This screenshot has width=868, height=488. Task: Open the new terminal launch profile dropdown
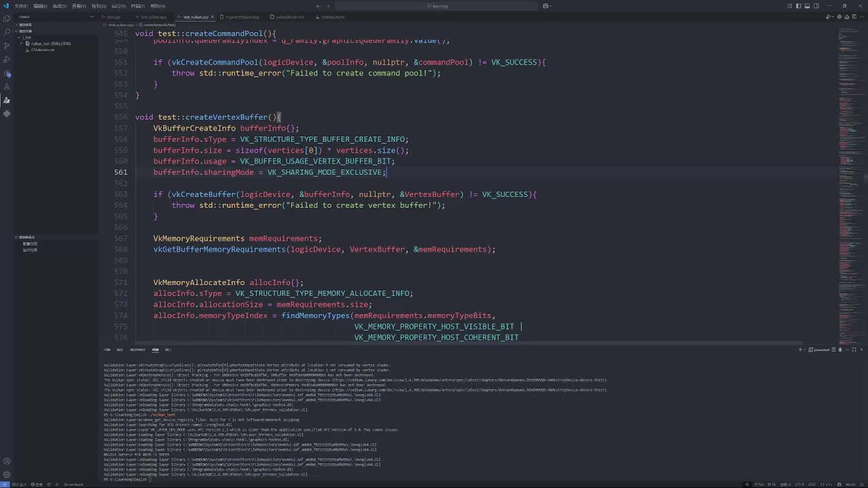click(806, 350)
